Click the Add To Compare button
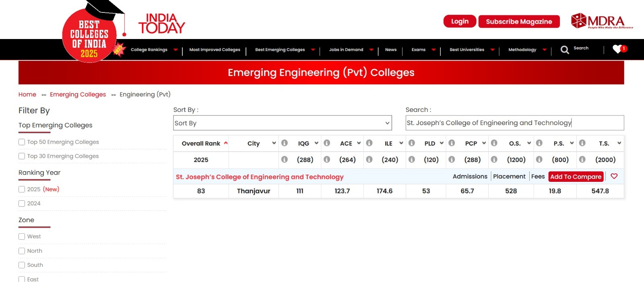This screenshot has width=644, height=282. pyautogui.click(x=576, y=177)
